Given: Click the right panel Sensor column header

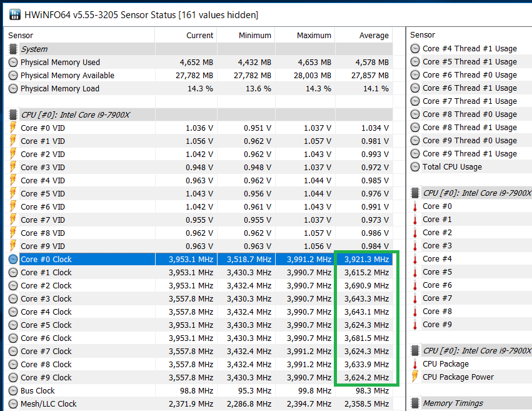Looking at the screenshot, I should click(x=423, y=34).
